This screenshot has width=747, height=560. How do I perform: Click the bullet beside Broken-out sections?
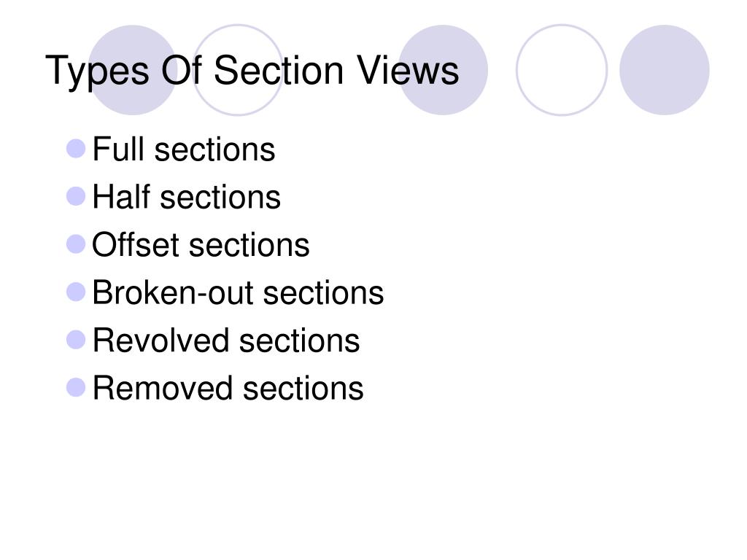click(x=76, y=292)
